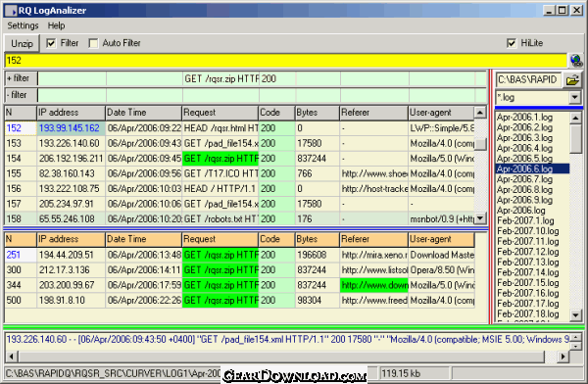Click the file list scroll down arrow
The image size is (588, 384).
click(x=575, y=315)
